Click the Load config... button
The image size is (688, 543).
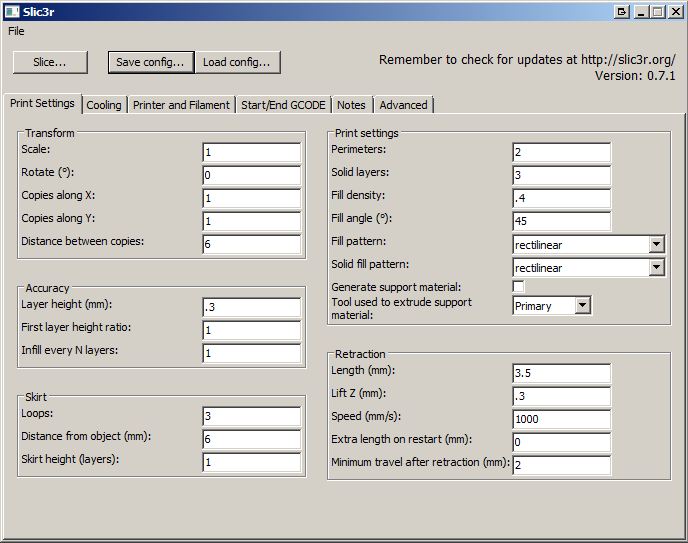(x=237, y=62)
